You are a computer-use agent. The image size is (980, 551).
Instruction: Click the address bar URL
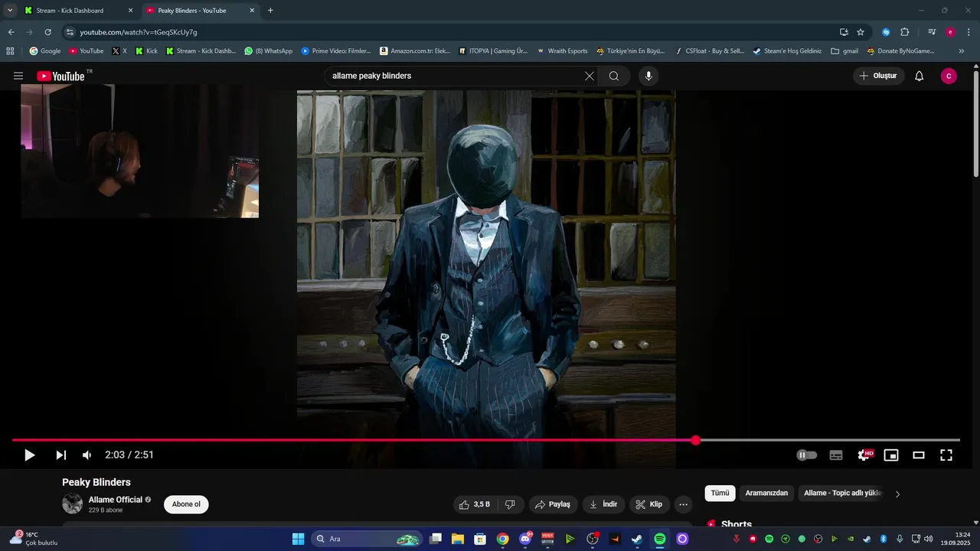pos(139,32)
